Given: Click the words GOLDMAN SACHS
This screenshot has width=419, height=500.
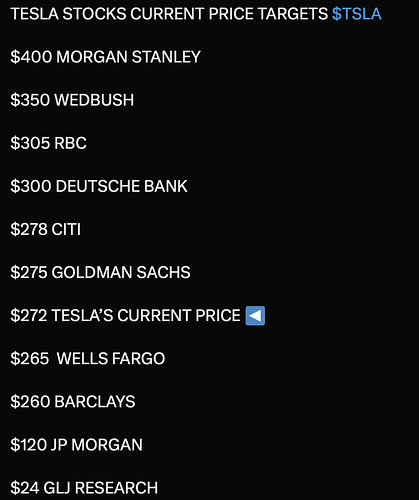Looking at the screenshot, I should (121, 272).
